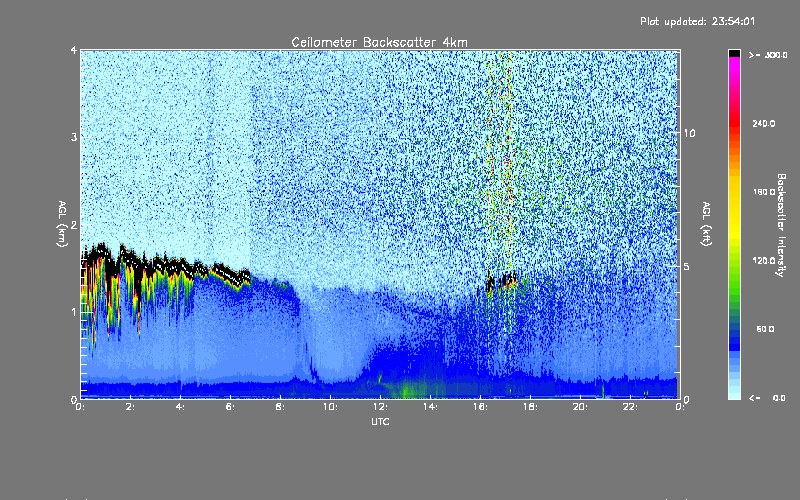Click the '22:' UTC time tick
This screenshot has width=800, height=500.
click(631, 407)
